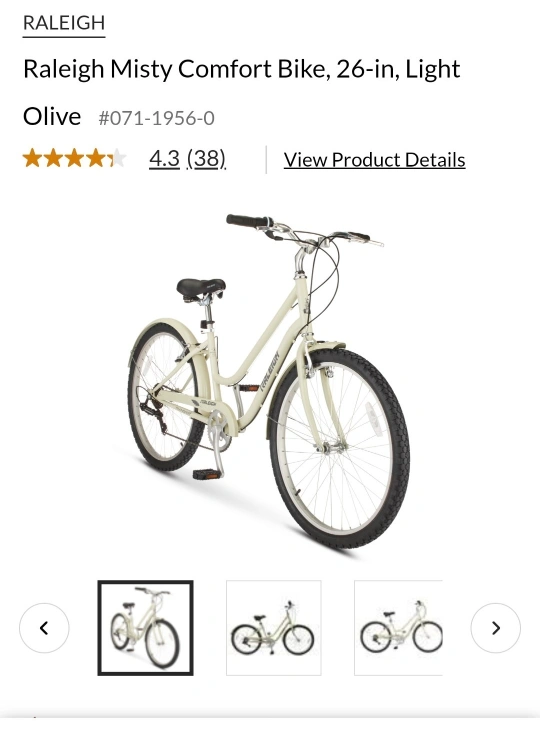This screenshot has height=732, width=540.
Task: Click the Raleigh frame logo on bike
Action: pyautogui.click(x=270, y=371)
